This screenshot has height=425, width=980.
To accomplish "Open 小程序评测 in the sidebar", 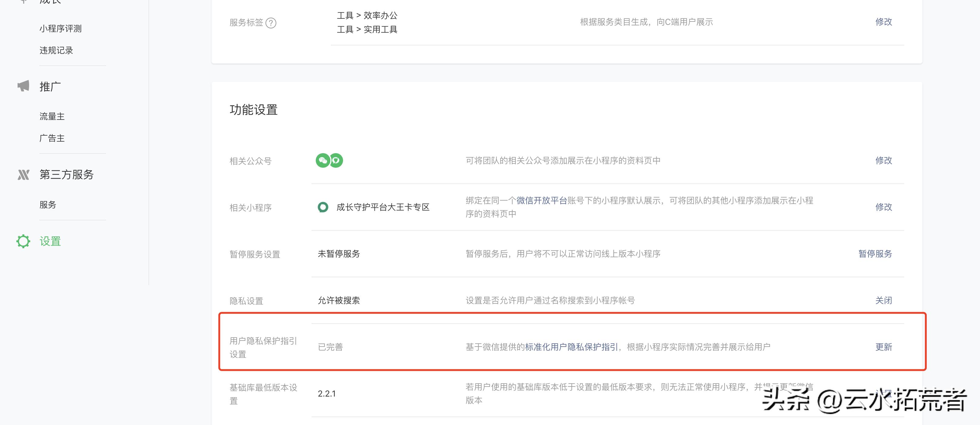I will click(61, 28).
